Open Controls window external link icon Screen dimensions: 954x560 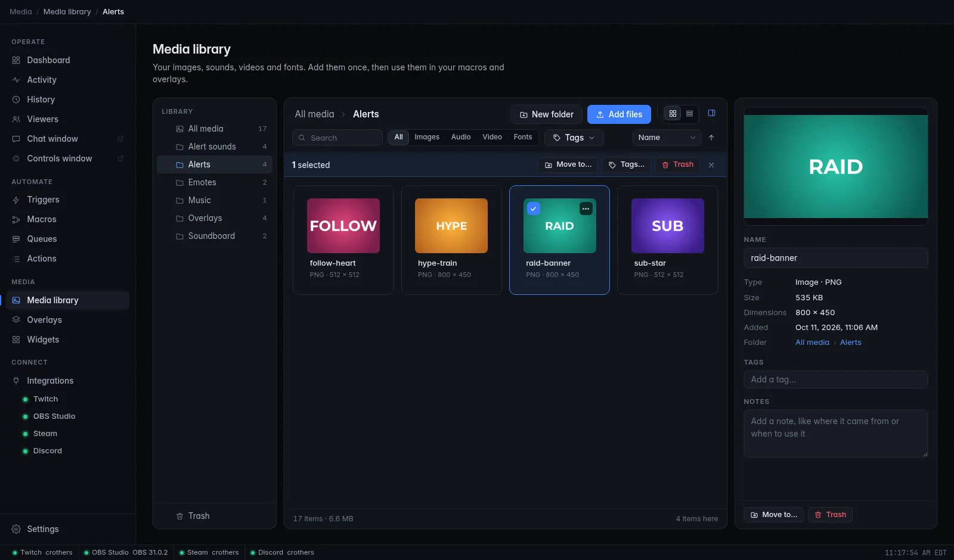pyautogui.click(x=120, y=158)
